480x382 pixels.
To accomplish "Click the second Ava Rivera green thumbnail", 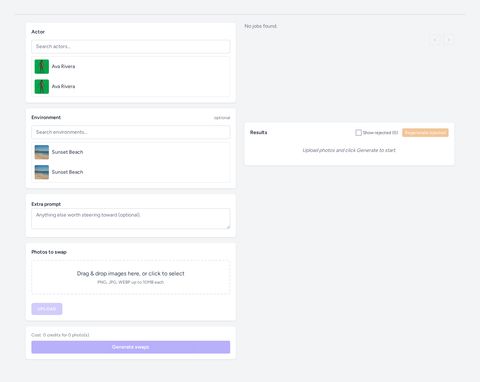I will (x=42, y=87).
